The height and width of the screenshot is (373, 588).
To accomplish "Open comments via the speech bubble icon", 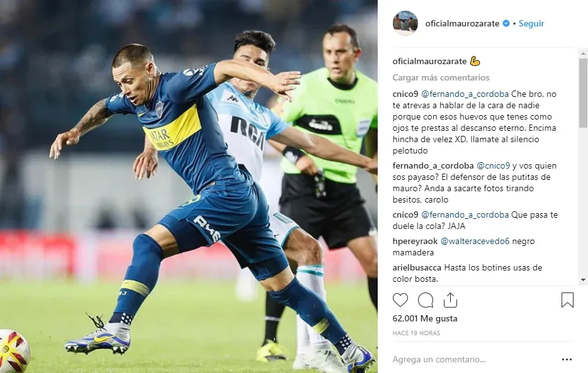I will [x=426, y=300].
